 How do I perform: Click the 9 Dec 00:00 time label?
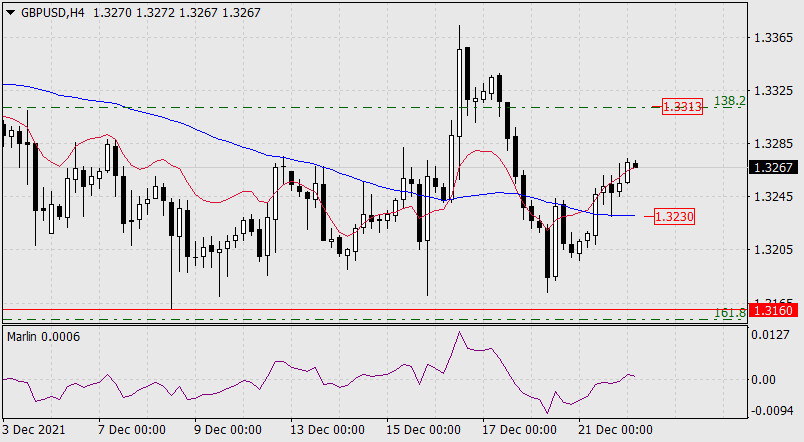228,429
